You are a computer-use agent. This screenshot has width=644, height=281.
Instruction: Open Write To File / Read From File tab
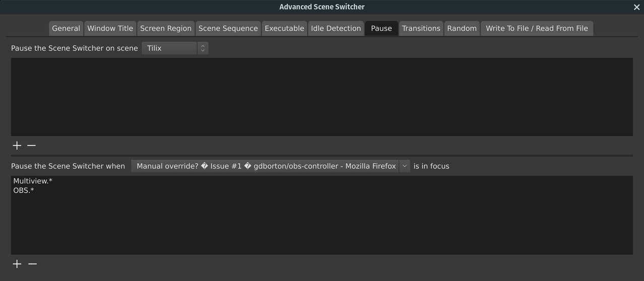click(x=537, y=29)
